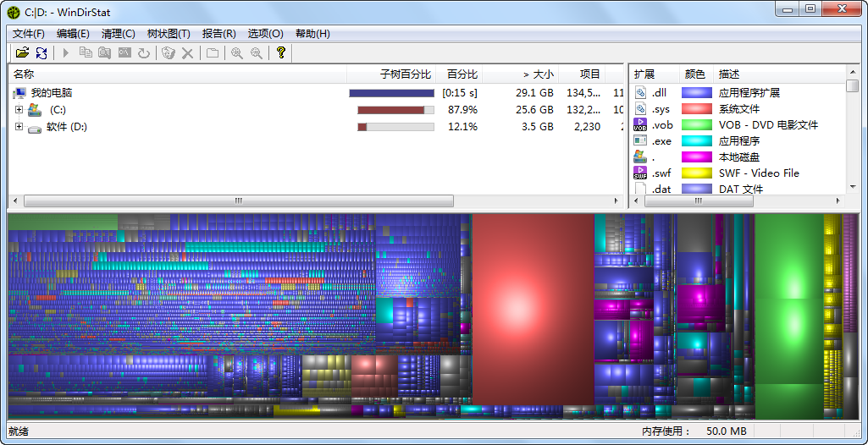Open the 树状图(T) menu

click(x=168, y=34)
